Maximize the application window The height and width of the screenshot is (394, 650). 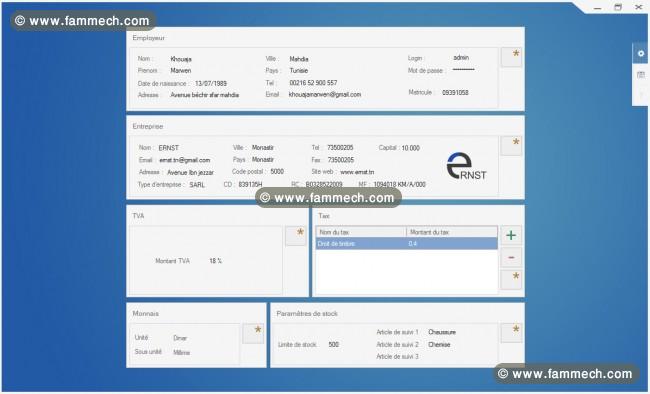click(618, 7)
